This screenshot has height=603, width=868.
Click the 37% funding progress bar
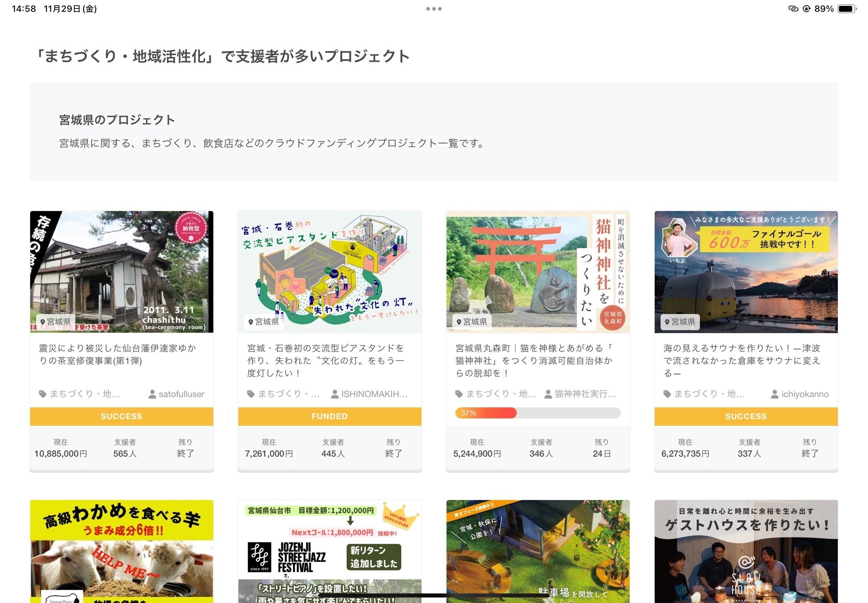tap(537, 413)
